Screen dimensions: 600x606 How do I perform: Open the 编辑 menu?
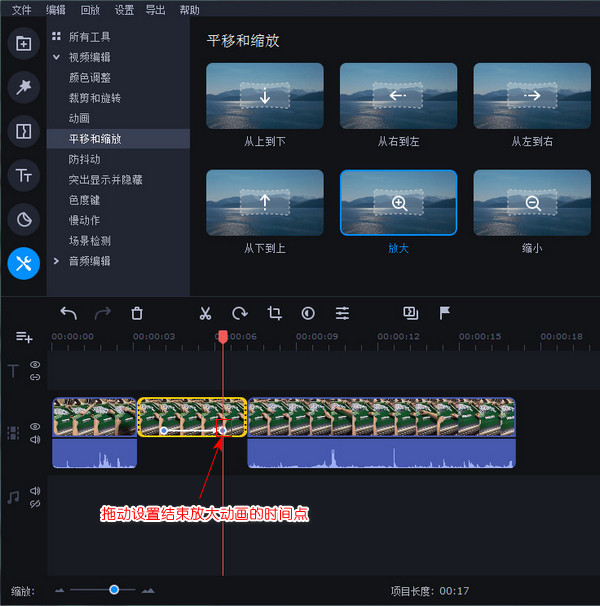56,10
